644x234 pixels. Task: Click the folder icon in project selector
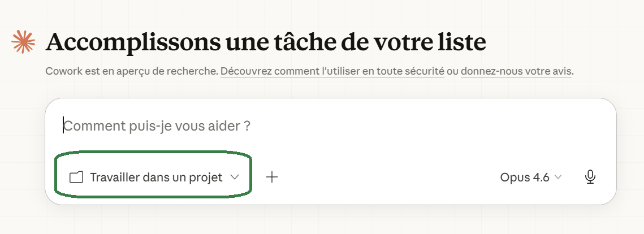click(76, 177)
